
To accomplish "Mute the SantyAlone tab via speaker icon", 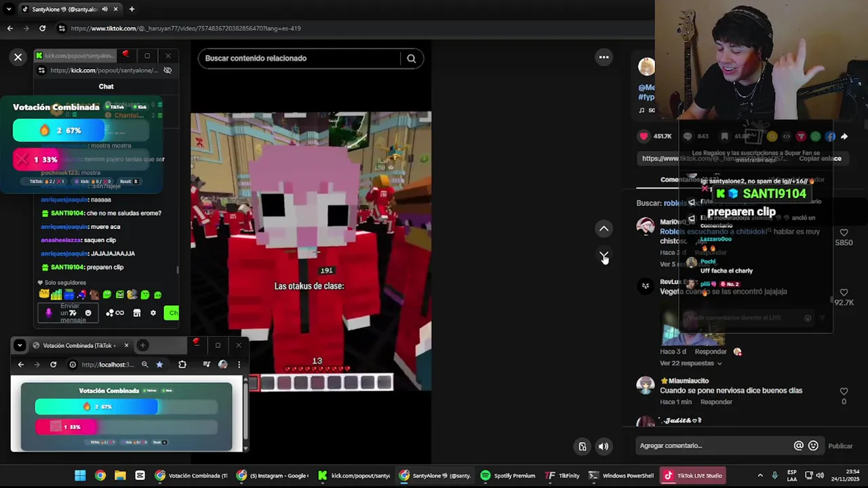I will click(x=104, y=9).
